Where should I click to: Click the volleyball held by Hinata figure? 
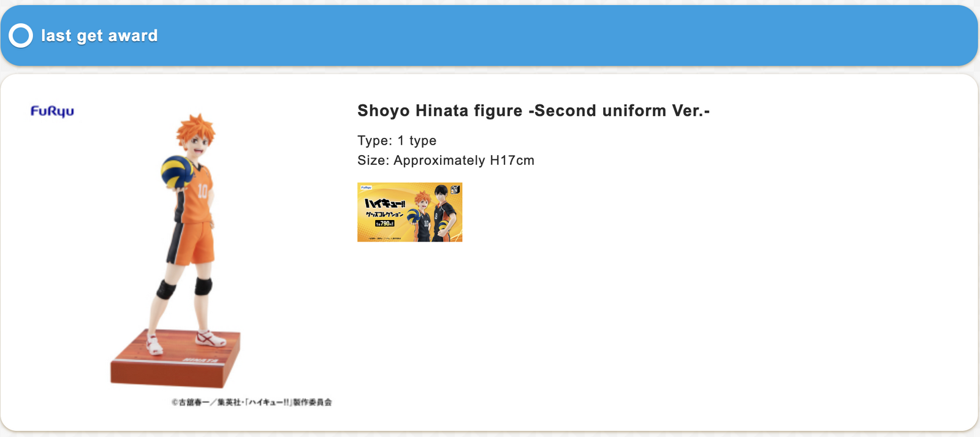[178, 171]
